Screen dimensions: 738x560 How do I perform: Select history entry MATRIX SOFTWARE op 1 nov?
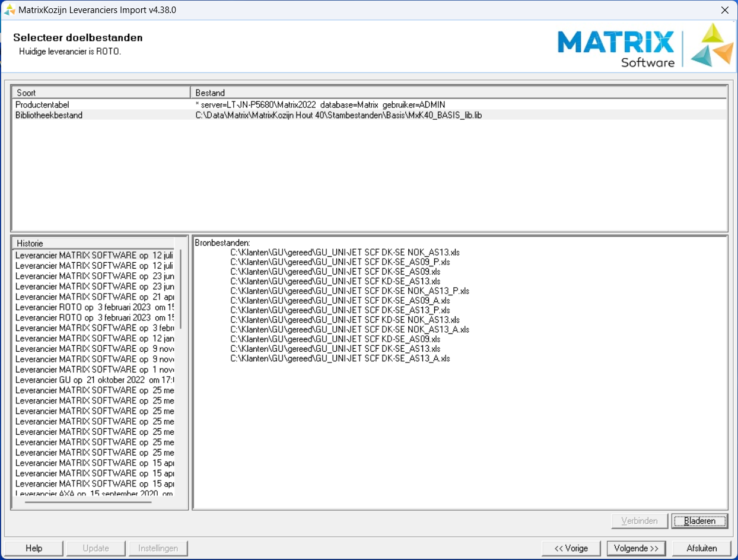pos(94,370)
